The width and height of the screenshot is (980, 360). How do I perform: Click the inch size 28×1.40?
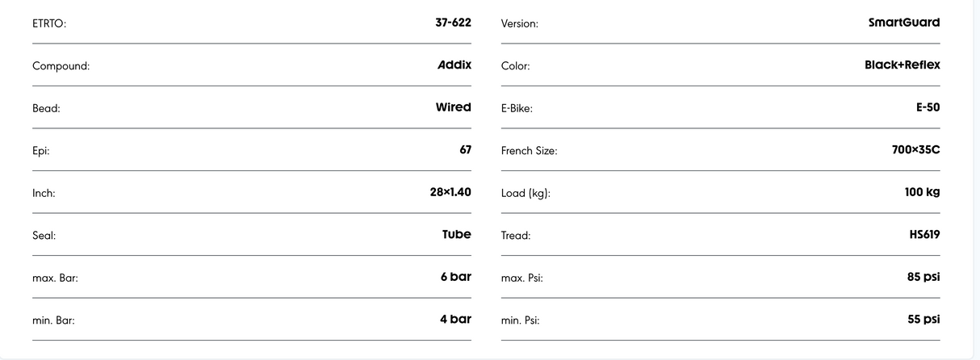[450, 192]
